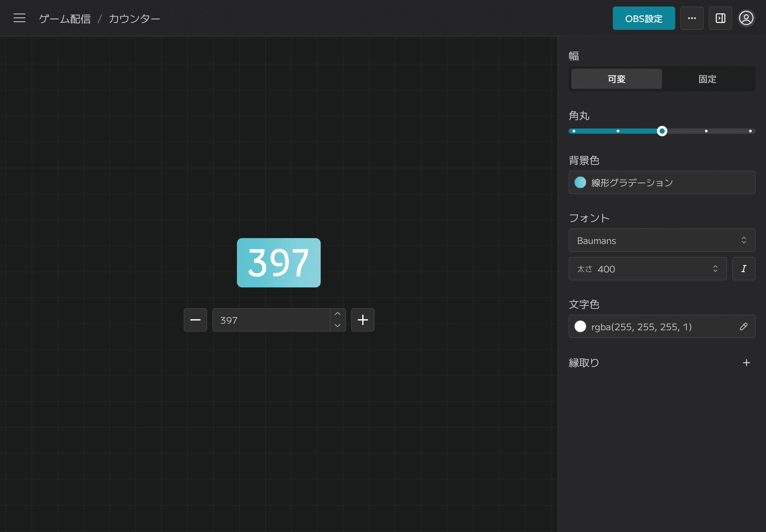Toggle the side panel collapse icon

[720, 18]
